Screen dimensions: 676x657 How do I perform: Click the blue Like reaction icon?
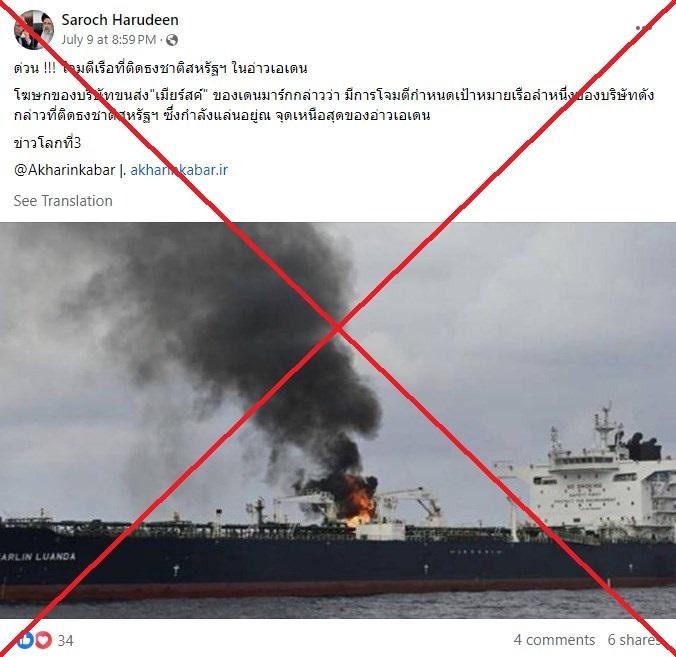pyautogui.click(x=25, y=640)
